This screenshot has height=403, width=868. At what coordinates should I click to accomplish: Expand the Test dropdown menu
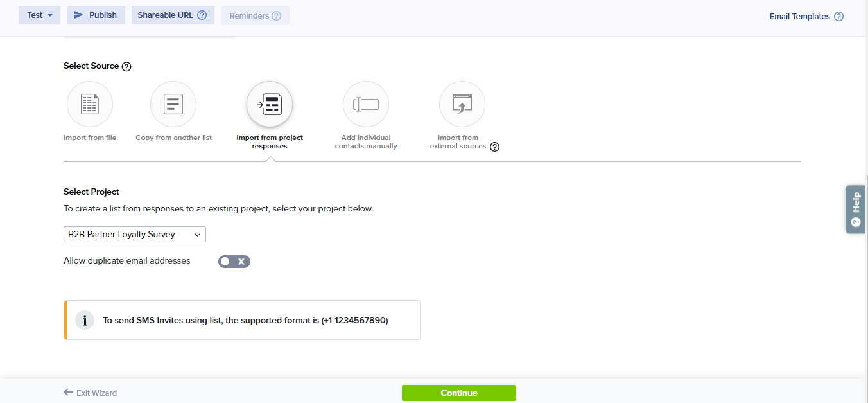point(39,15)
